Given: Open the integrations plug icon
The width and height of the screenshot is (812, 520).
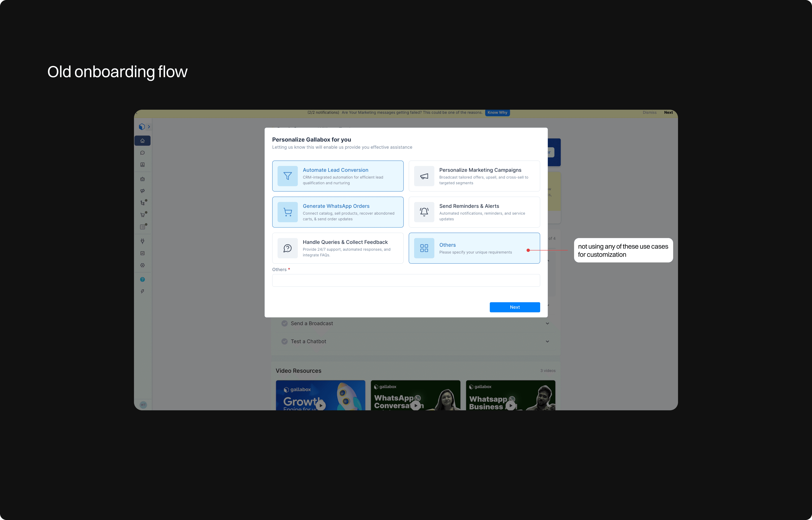Looking at the screenshot, I should (142, 241).
